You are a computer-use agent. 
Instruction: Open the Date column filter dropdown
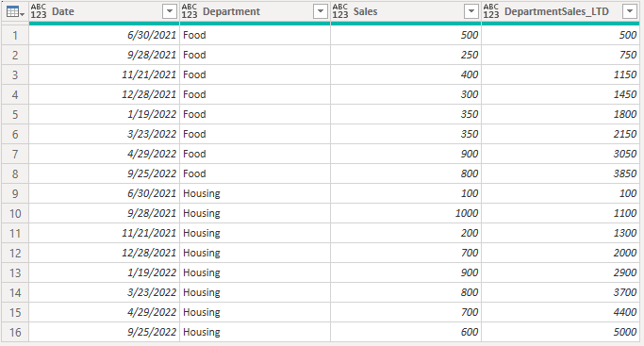[x=169, y=11]
